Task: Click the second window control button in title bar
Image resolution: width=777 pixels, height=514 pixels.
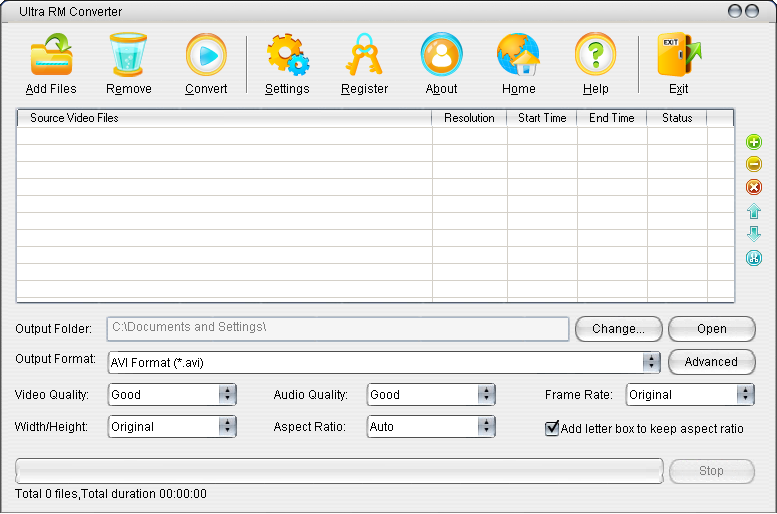Action: tap(752, 11)
